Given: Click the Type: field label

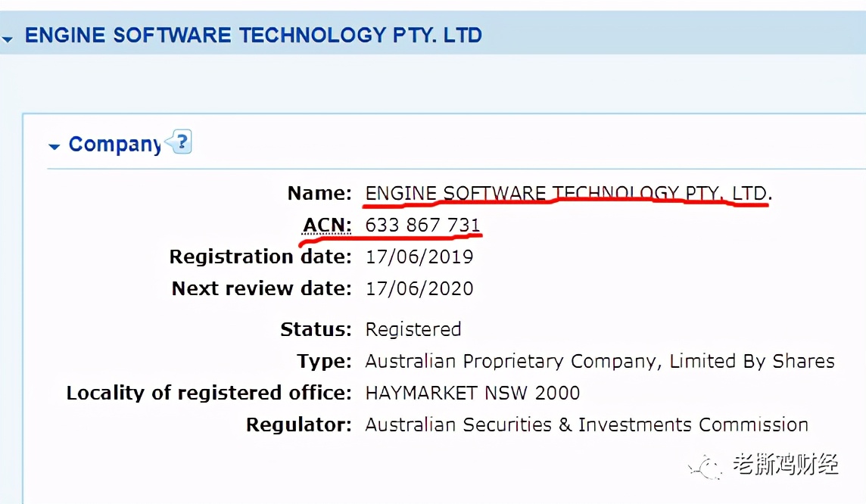Looking at the screenshot, I should [x=324, y=361].
